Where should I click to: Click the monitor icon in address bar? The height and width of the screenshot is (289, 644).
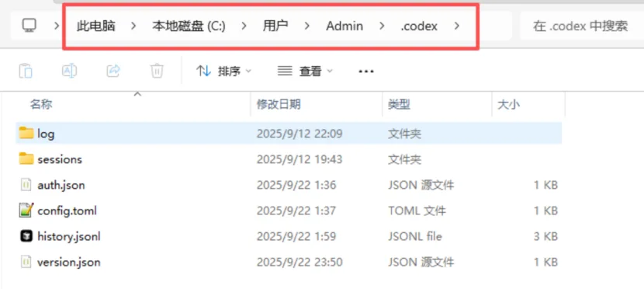29,26
